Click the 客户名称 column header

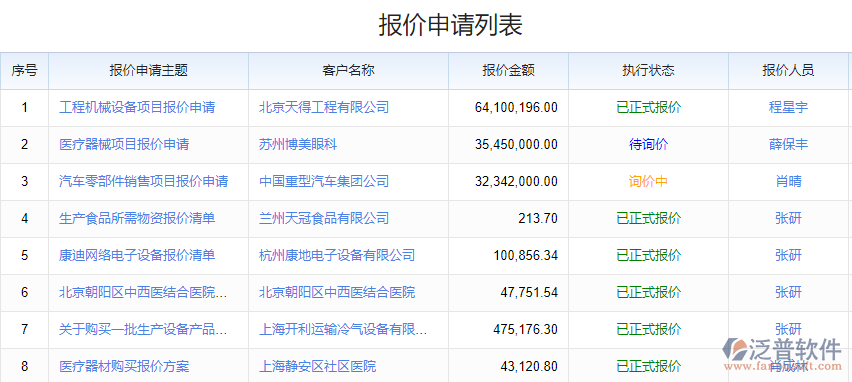coord(348,71)
